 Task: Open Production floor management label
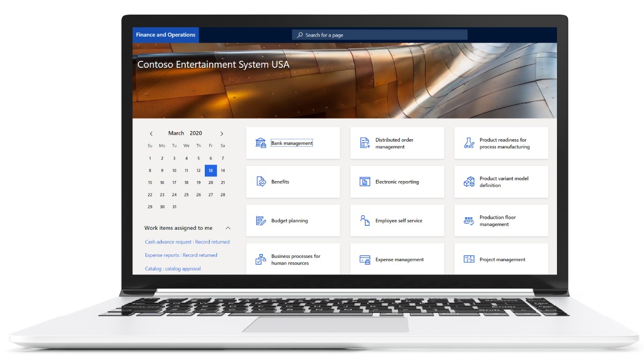coord(498,221)
